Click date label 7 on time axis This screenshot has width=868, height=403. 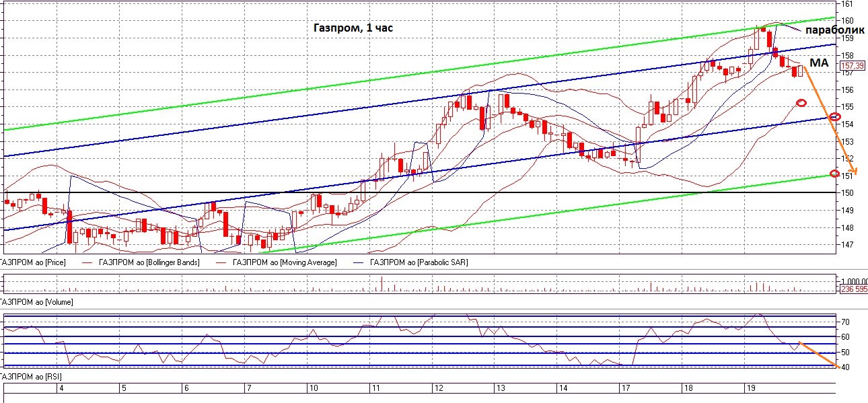pyautogui.click(x=249, y=388)
